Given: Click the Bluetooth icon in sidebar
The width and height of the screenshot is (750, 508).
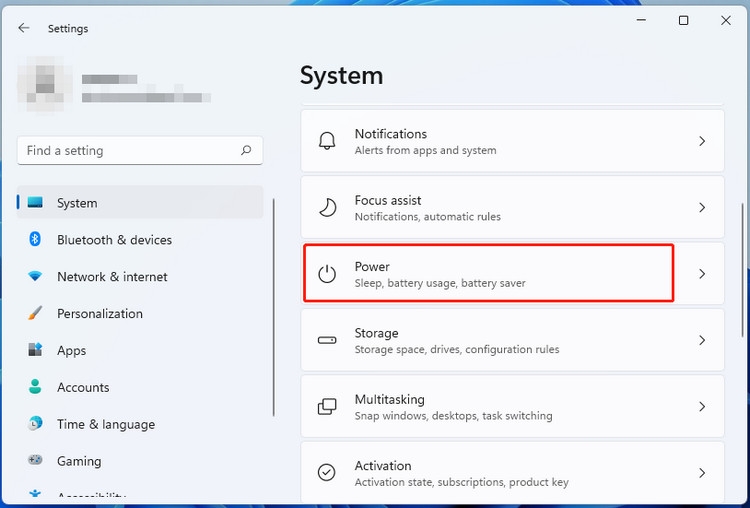Looking at the screenshot, I should 35,239.
